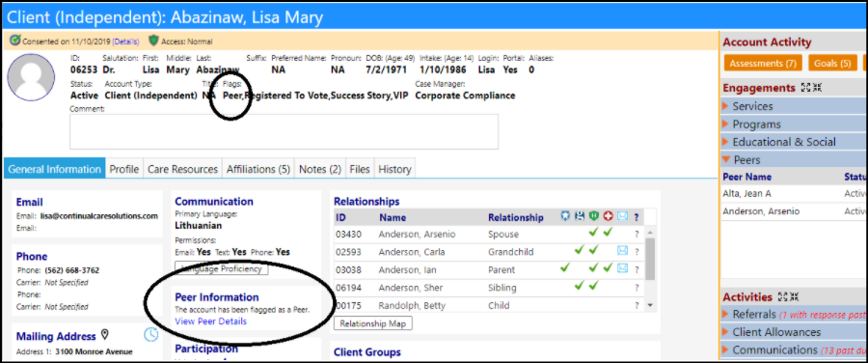Click the Relationships table scrollbar thumb
This screenshot has height=363, width=868.
pyautogui.click(x=650, y=259)
